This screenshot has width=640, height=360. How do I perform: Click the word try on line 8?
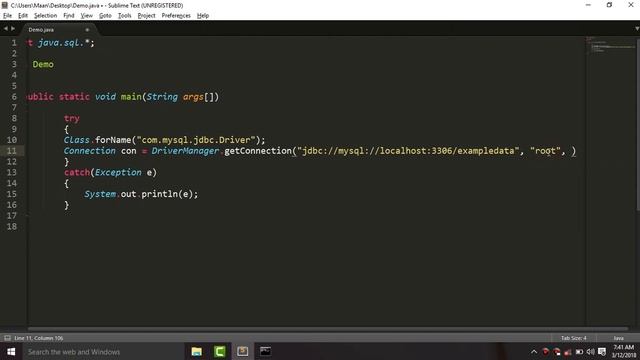(72, 118)
